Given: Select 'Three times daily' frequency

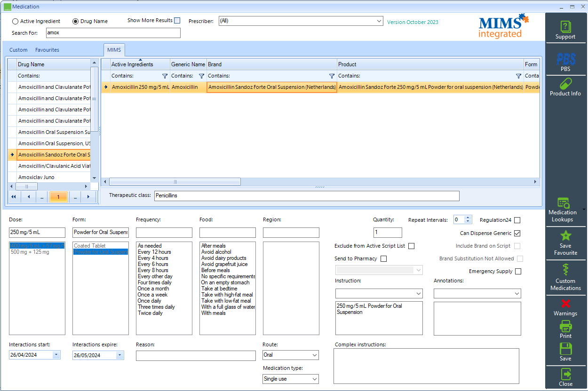Looking at the screenshot, I should pos(156,307).
